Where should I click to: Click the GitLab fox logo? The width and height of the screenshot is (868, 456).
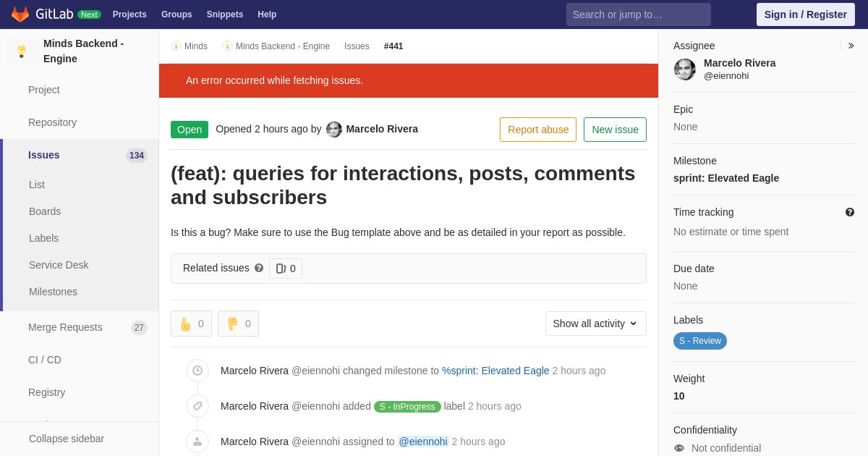click(x=20, y=14)
